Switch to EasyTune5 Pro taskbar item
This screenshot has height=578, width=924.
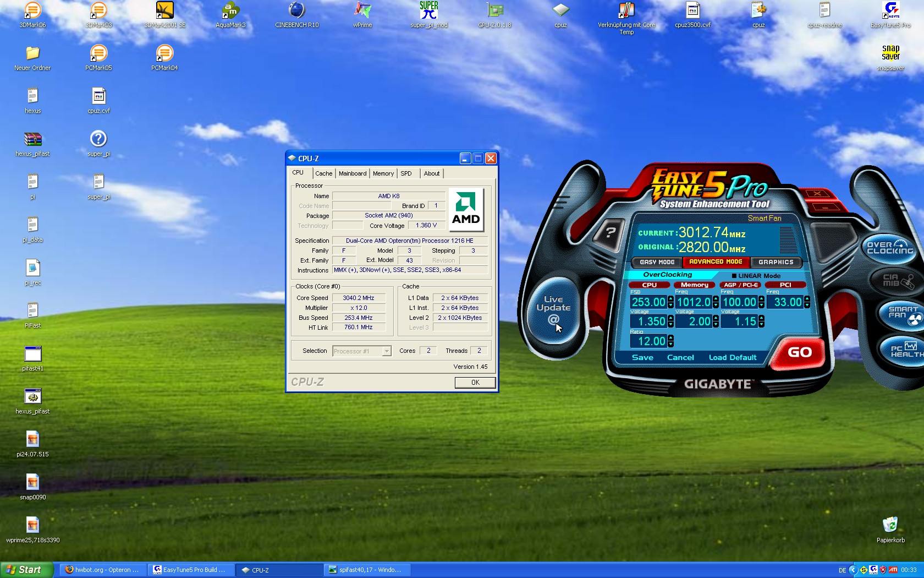coord(191,570)
